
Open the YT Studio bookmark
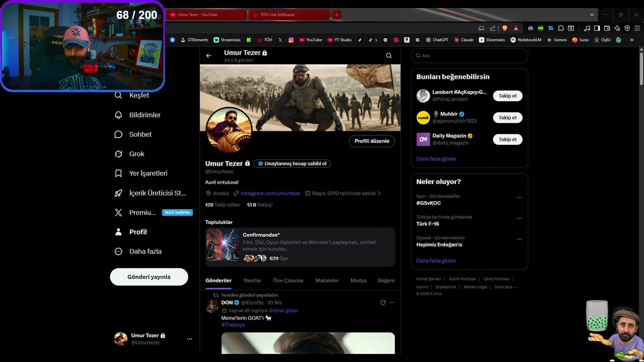(339, 40)
